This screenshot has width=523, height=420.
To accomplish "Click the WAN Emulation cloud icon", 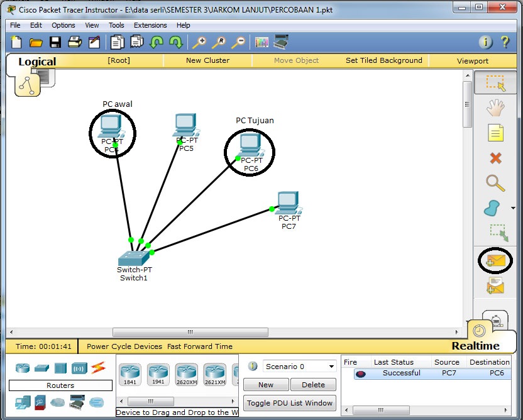I will click(x=57, y=402).
